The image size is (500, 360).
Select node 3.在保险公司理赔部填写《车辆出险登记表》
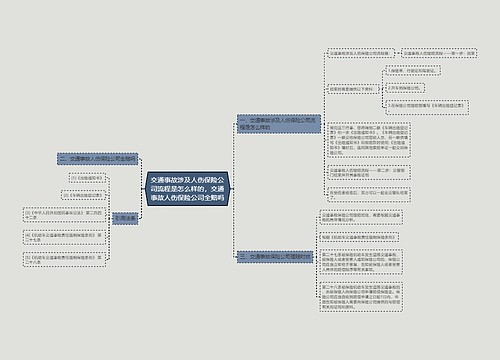point(427,107)
